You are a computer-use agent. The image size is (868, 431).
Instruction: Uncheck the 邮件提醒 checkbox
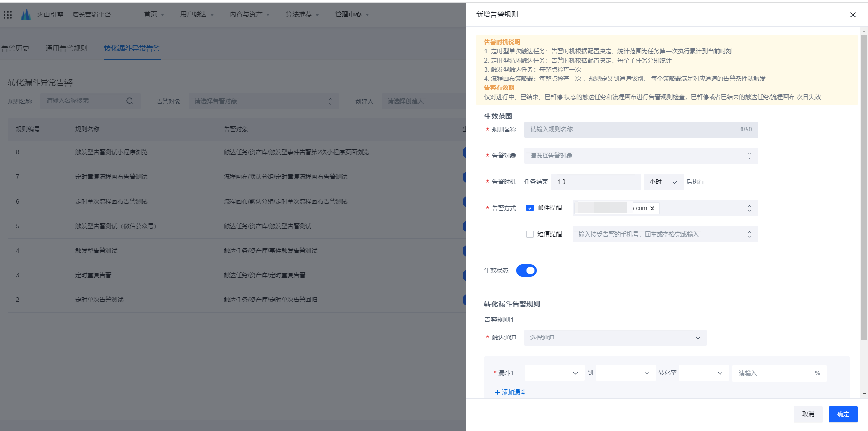pyautogui.click(x=530, y=208)
